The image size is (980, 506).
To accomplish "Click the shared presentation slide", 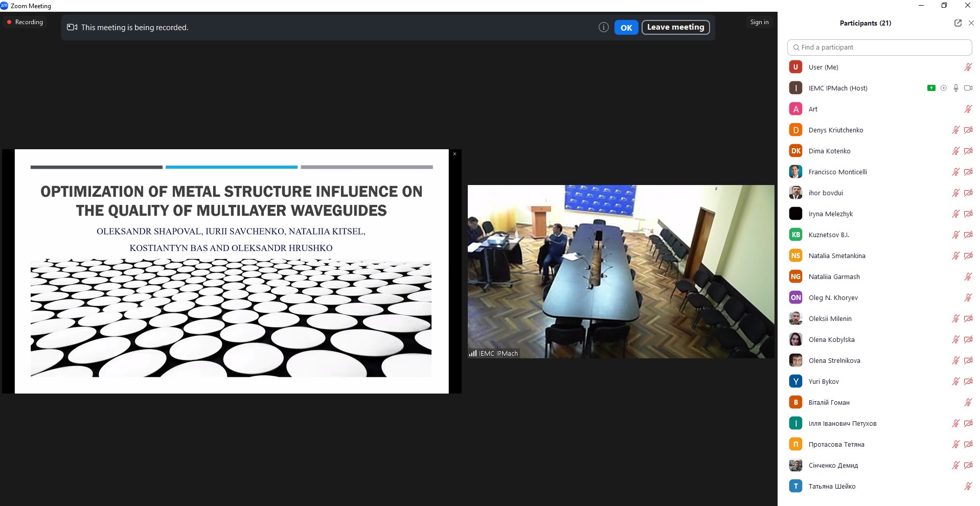I will pyautogui.click(x=231, y=271).
